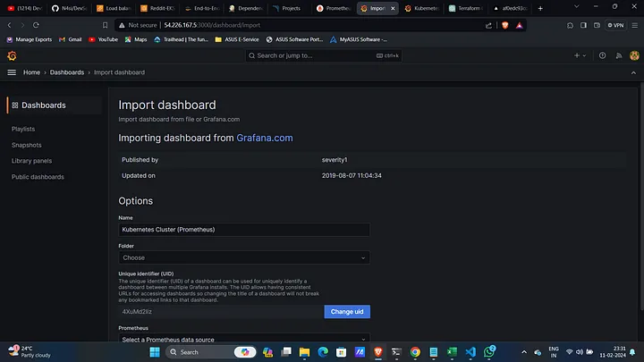Switch to the Reddit-EKS tab

(157, 8)
